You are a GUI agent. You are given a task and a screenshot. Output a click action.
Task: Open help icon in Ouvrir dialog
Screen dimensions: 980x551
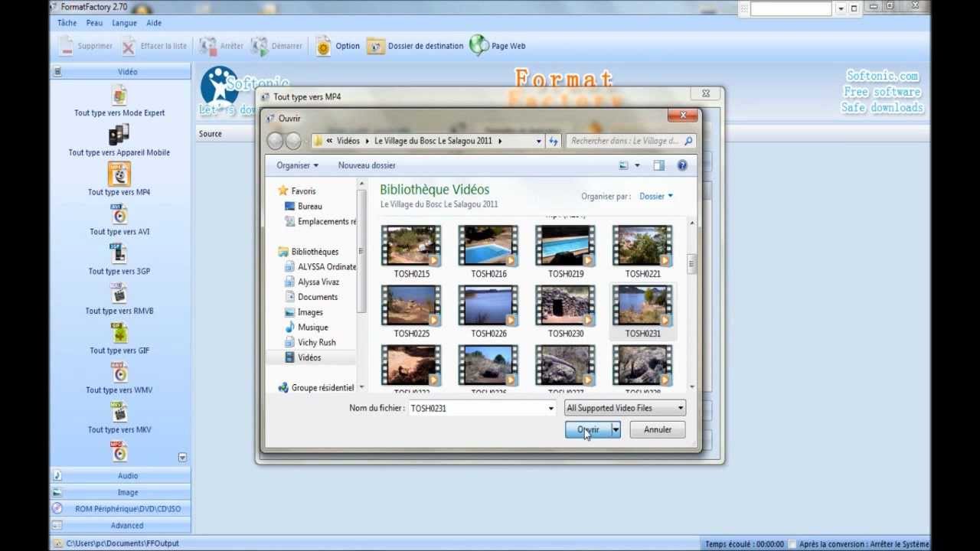(682, 165)
